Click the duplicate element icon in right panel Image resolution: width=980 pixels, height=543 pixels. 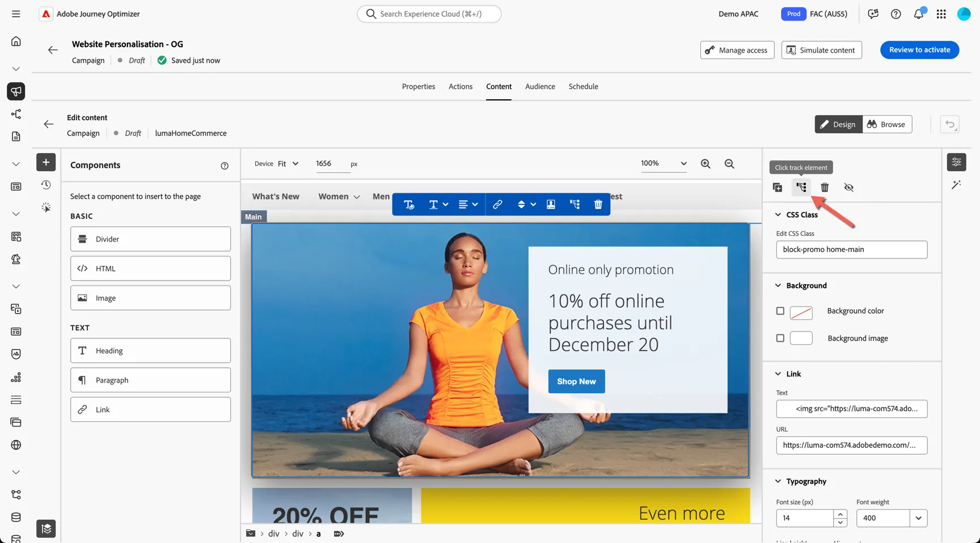[x=778, y=187]
